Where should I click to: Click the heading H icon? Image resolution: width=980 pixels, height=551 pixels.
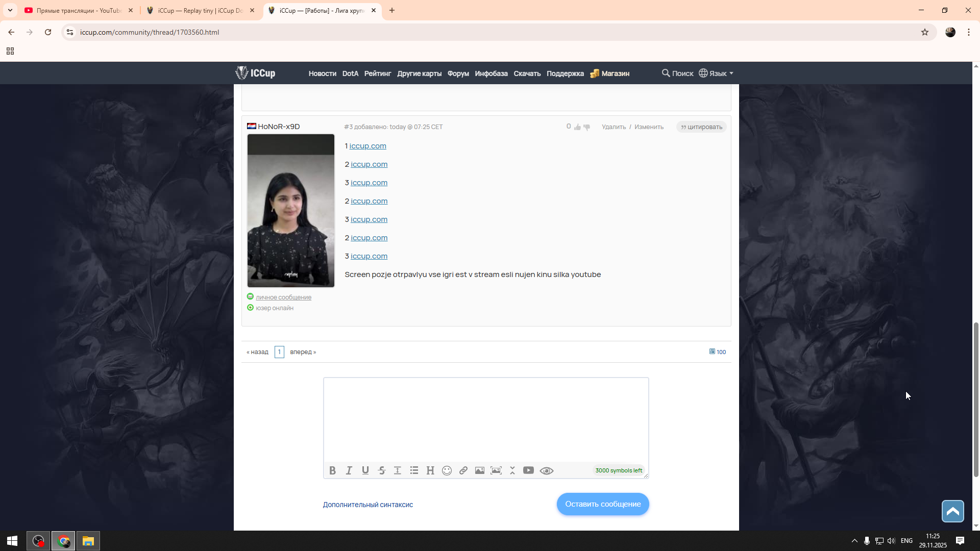pos(430,470)
